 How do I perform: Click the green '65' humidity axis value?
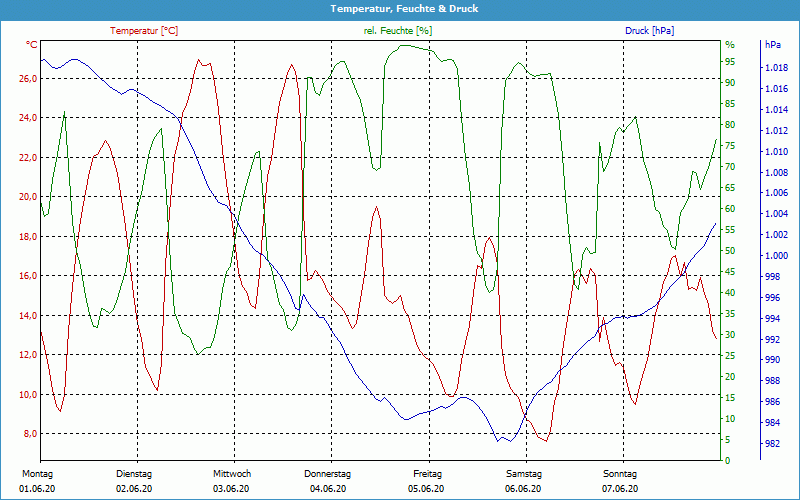point(730,188)
